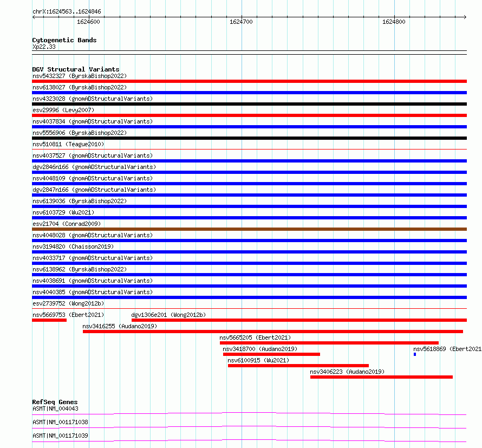
Task: Click the nsv6100915 (Wu2021) label
Action: pyautogui.click(x=258, y=360)
